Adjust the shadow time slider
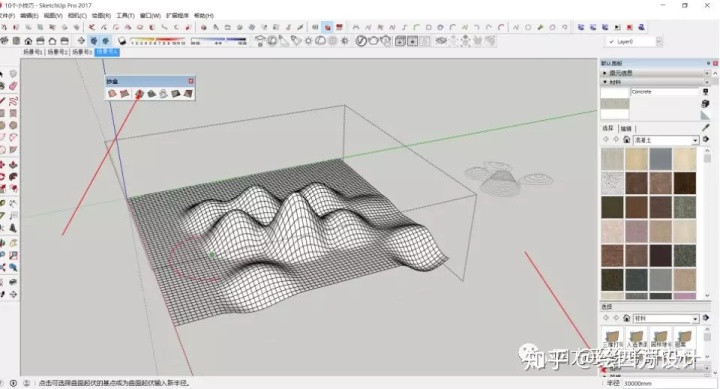The height and width of the screenshot is (389, 720). click(x=219, y=41)
